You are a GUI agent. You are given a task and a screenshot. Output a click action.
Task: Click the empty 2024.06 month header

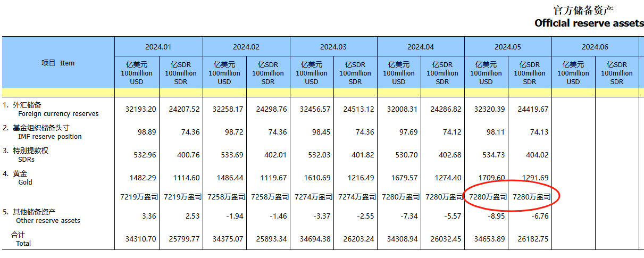(595, 47)
